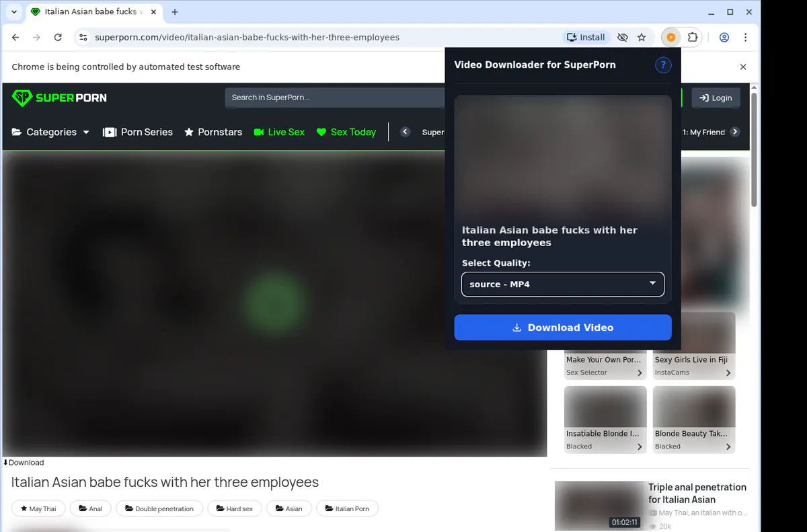The image size is (807, 532).
Task: Click the Install app button in address bar
Action: pyautogui.click(x=586, y=38)
